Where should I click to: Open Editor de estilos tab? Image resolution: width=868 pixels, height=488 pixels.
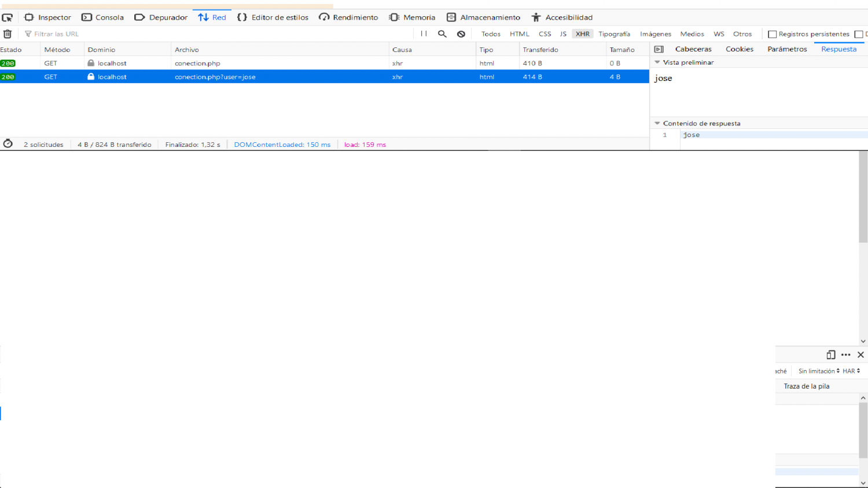pyautogui.click(x=273, y=17)
